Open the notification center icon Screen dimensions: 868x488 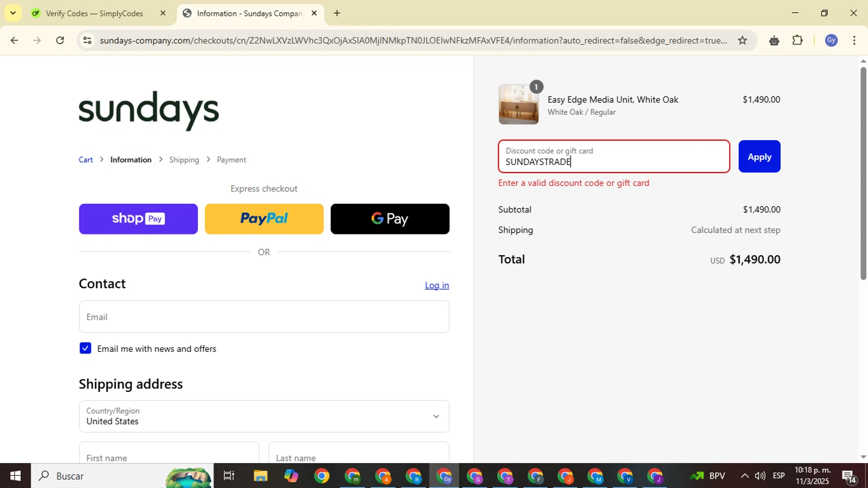tap(849, 476)
